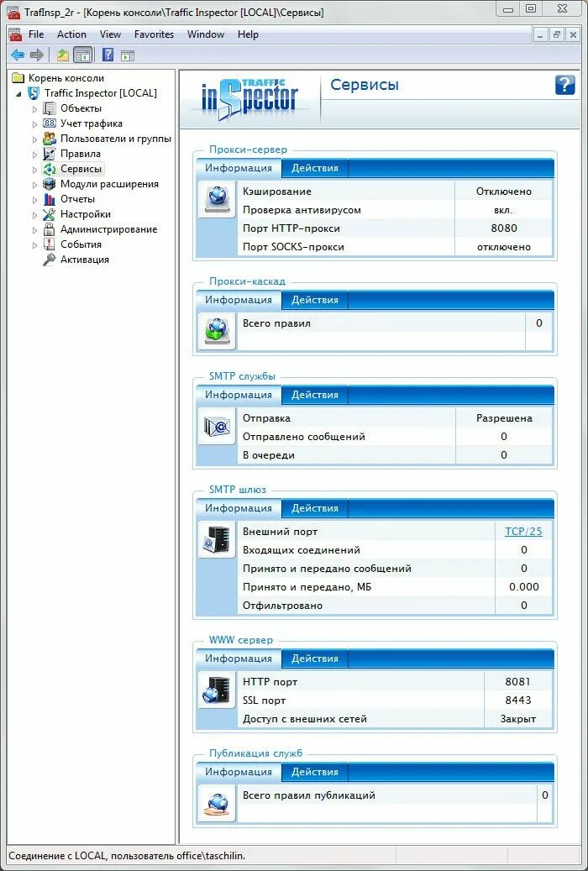
Task: Expand the Сервисы tree node
Action: coord(34,170)
